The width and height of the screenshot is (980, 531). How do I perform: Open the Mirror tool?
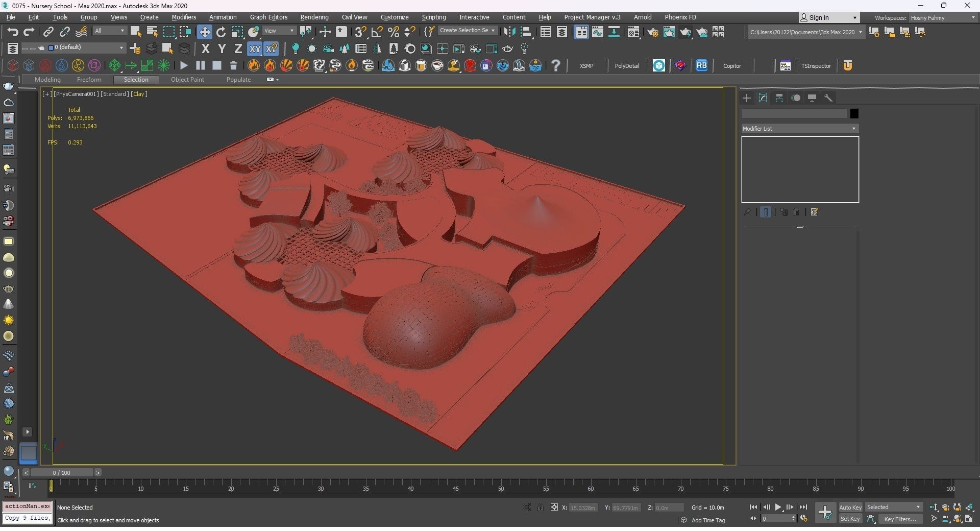[509, 32]
